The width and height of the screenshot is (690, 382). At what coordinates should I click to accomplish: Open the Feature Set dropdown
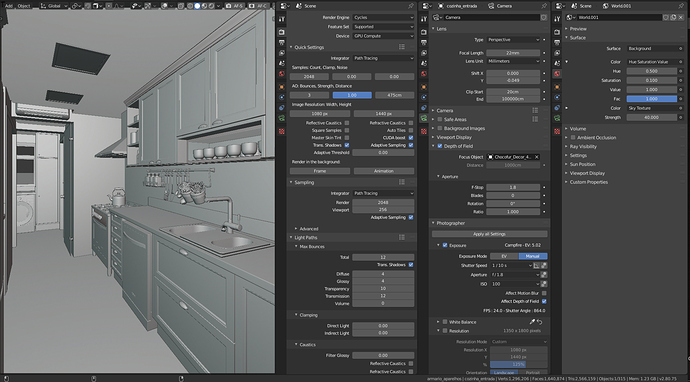(x=383, y=27)
